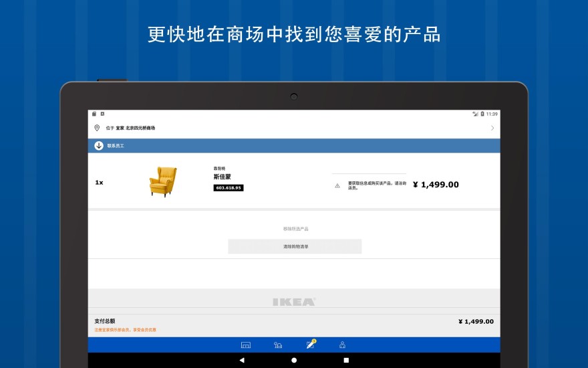
Task: Click 移除所选产品 remove selected products
Action: [295, 229]
